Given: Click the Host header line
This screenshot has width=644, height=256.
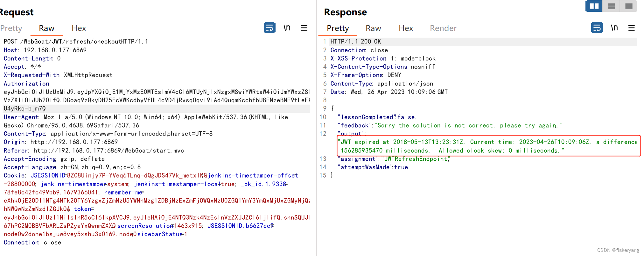Looking at the screenshot, I should [45, 50].
